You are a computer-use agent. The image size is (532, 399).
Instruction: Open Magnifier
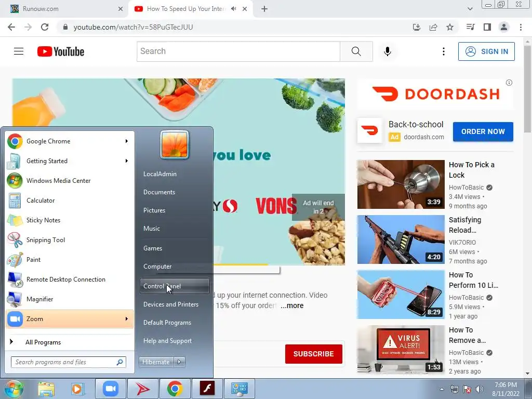point(70,299)
